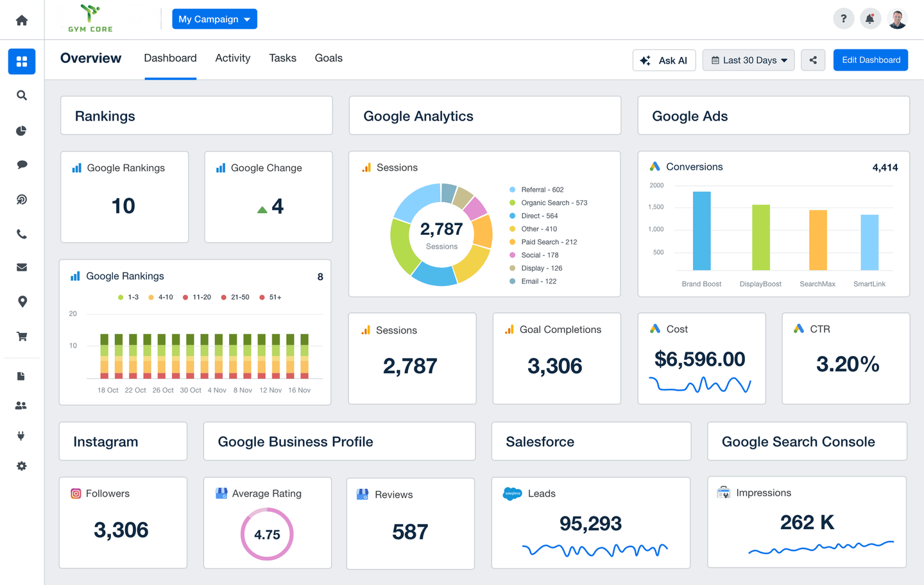The image size is (924, 585).
Task: Open the search magnifier icon in sidebar
Action: (22, 96)
